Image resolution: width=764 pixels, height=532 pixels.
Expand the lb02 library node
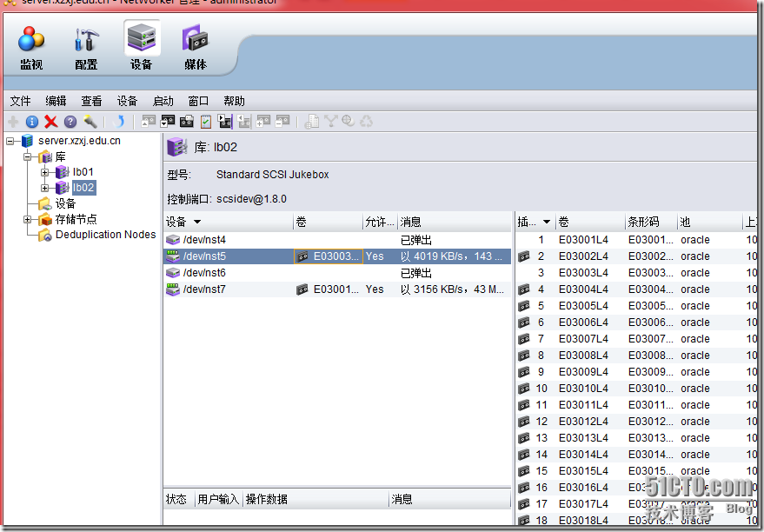[x=45, y=188]
